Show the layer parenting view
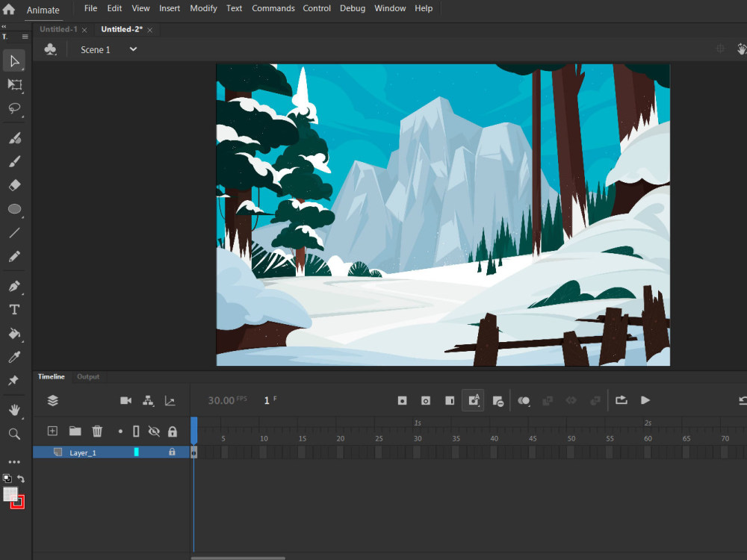Image resolution: width=747 pixels, height=560 pixels. [148, 400]
